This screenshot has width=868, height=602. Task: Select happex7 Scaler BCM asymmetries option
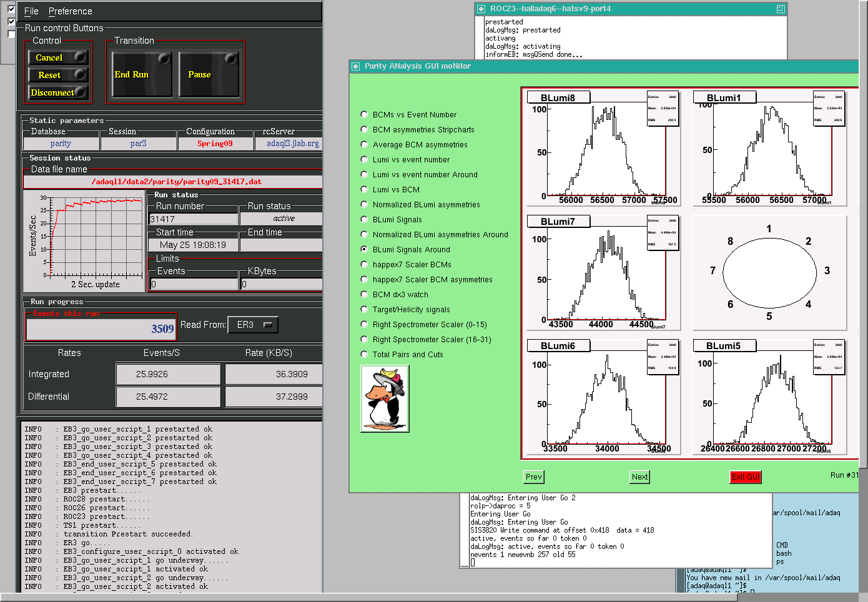click(x=364, y=279)
